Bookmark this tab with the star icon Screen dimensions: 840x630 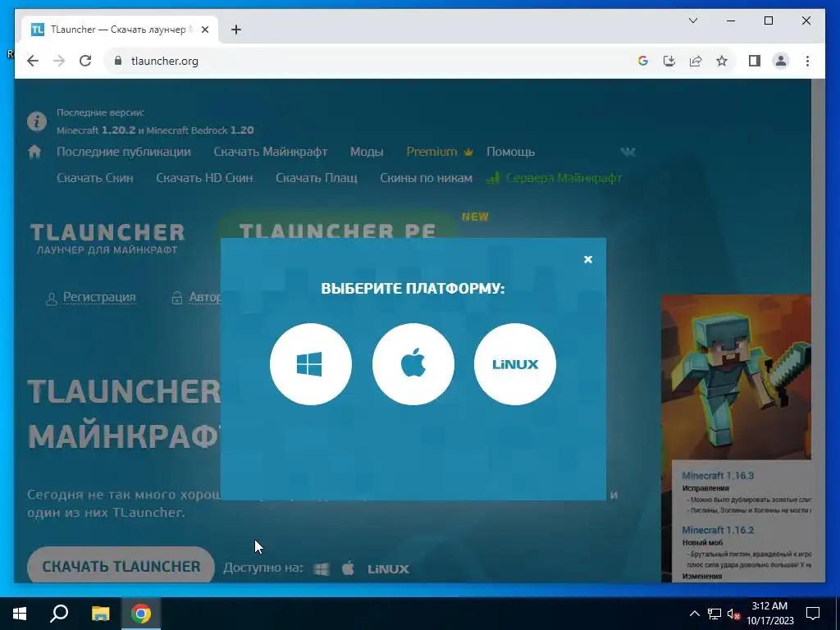[722, 61]
